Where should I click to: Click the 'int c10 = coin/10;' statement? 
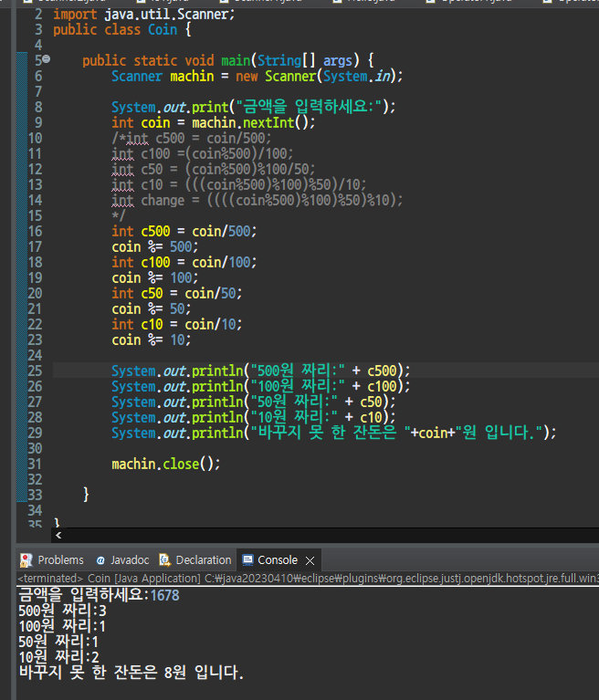177,324
